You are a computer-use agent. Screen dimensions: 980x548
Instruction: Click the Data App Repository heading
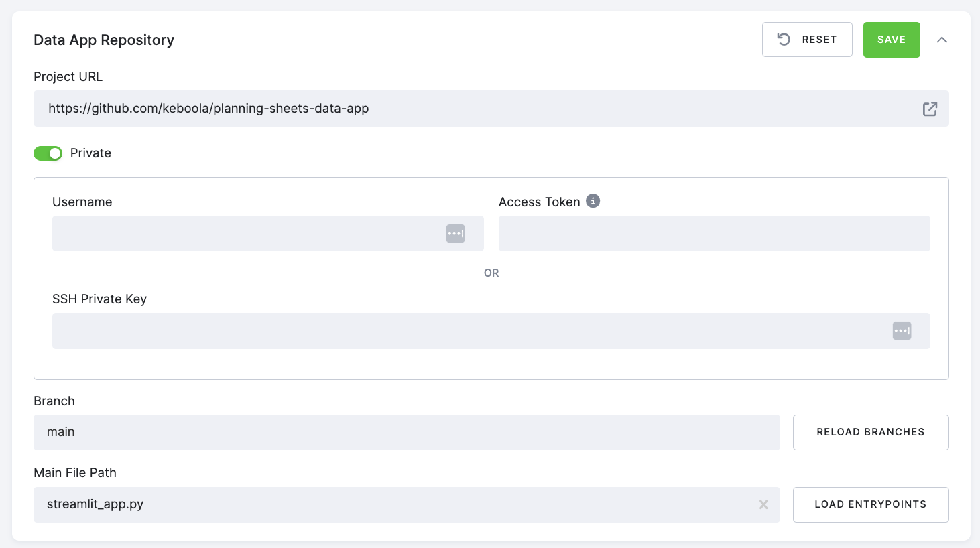click(x=104, y=40)
